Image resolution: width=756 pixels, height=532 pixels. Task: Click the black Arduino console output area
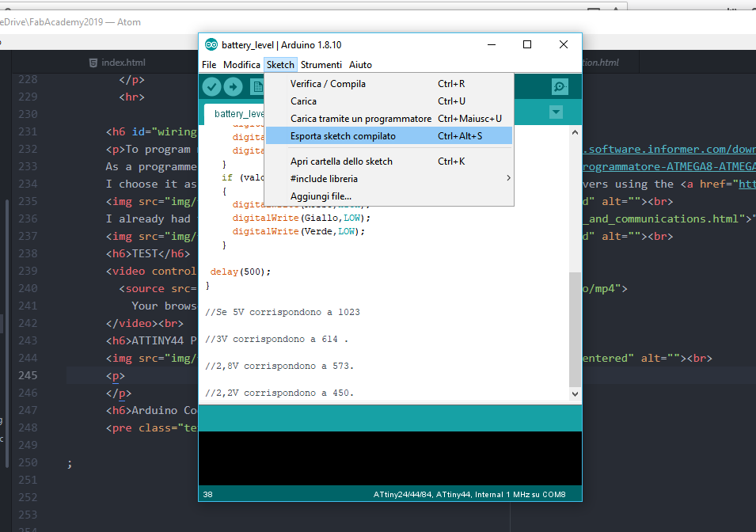pos(390,458)
